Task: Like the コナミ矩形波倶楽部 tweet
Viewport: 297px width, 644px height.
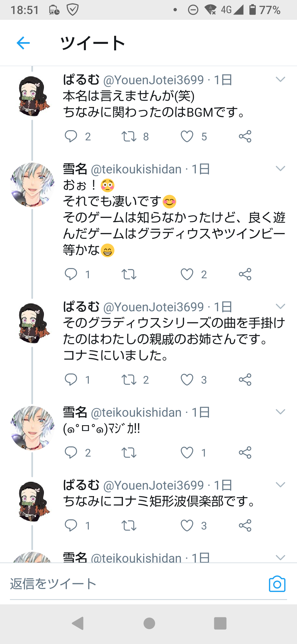Action: (187, 525)
